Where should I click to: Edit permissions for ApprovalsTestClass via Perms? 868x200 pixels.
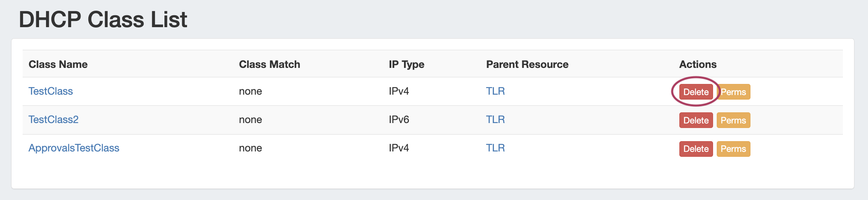pyautogui.click(x=733, y=149)
